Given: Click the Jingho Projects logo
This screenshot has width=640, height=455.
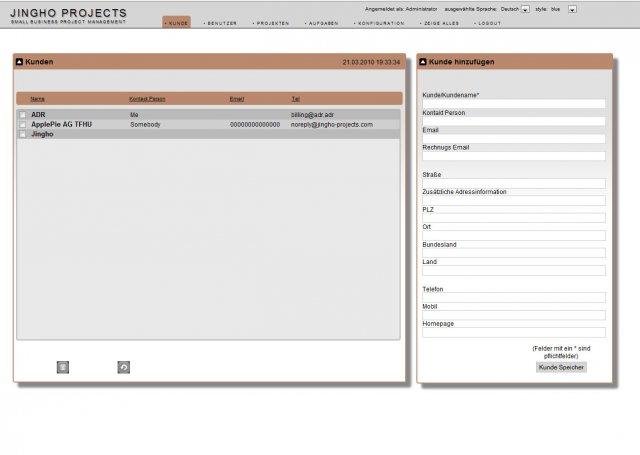Looking at the screenshot, I should pyautogui.click(x=69, y=16).
